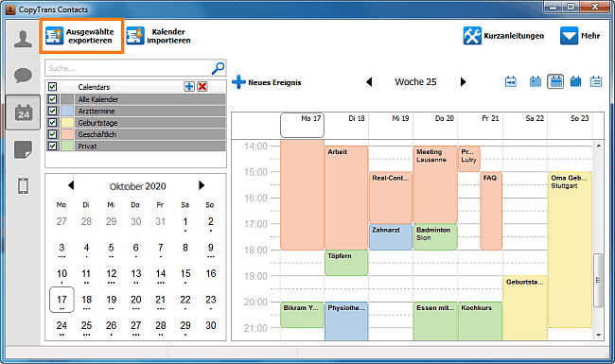Open the Arbeit event on Tuesday
The height and width of the screenshot is (364, 615).
(x=346, y=198)
